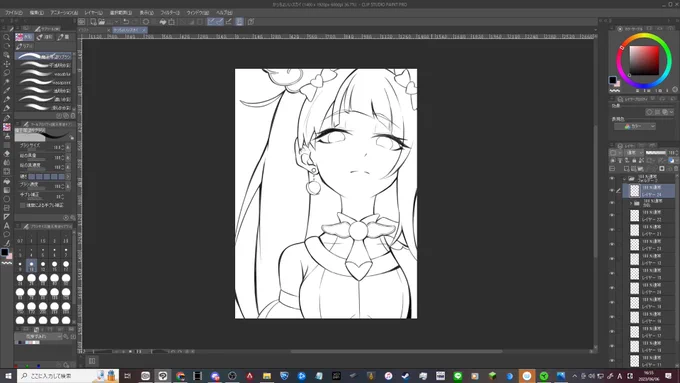
Task: Hide the レイヤー 22 layer
Action: pos(612,216)
